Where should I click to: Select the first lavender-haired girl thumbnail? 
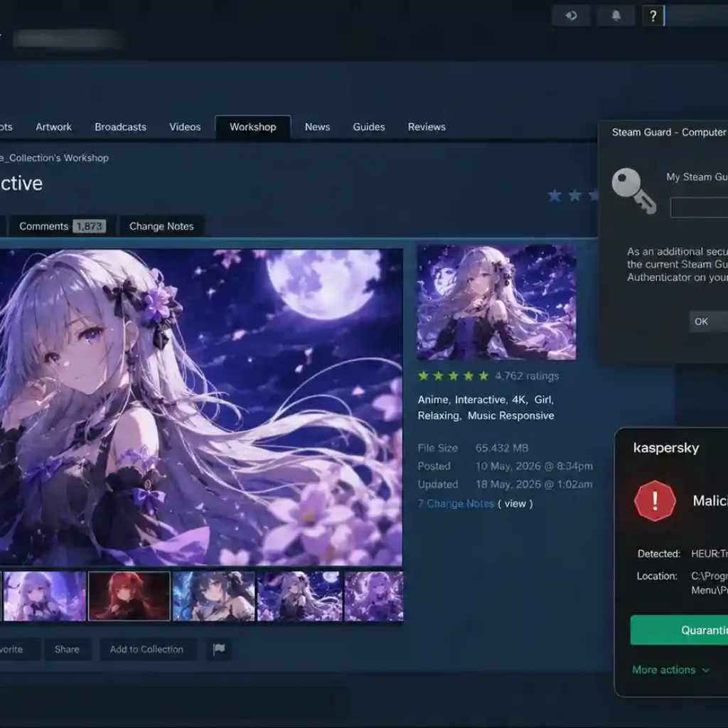coord(45,596)
